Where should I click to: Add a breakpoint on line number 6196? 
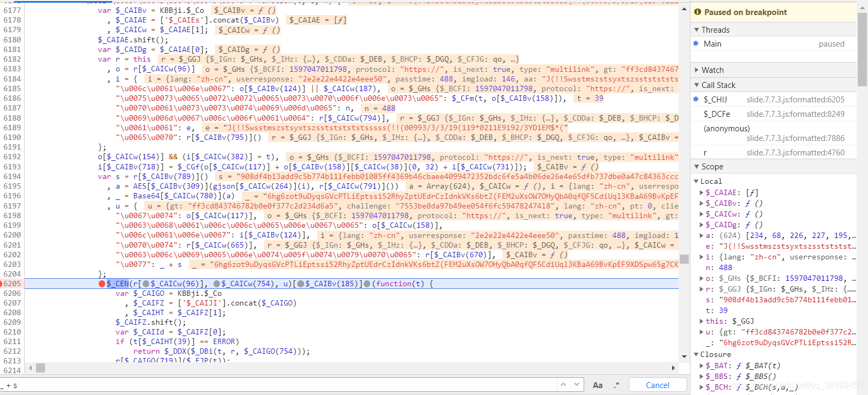12,196
